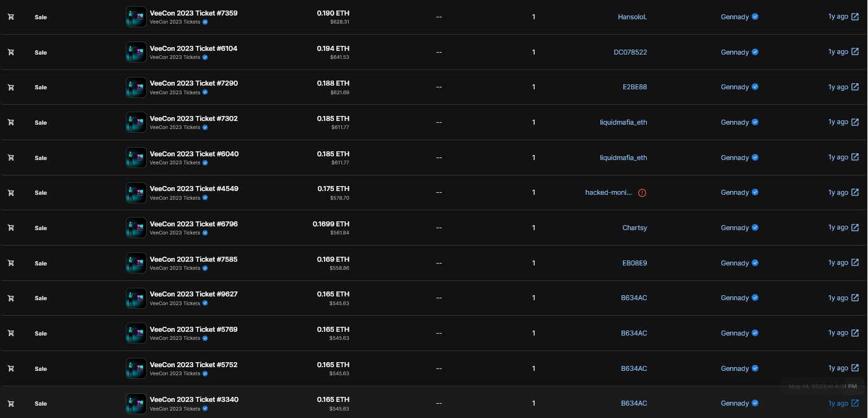Open external link icon for Ticket #3340 sale
The height and width of the screenshot is (418, 868).
click(x=855, y=403)
